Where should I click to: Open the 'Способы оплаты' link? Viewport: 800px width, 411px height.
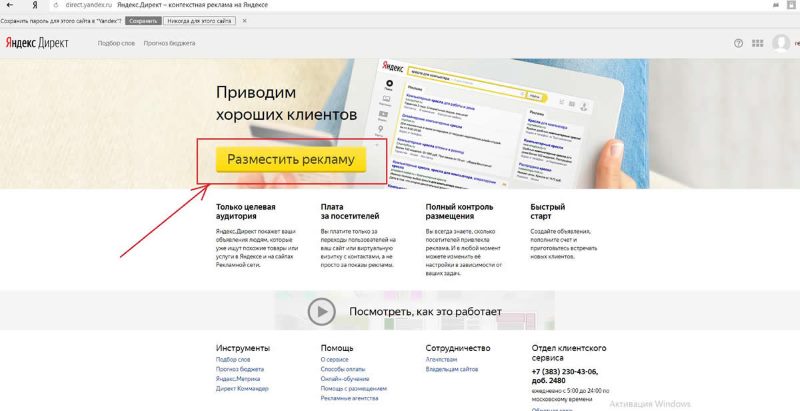point(343,369)
